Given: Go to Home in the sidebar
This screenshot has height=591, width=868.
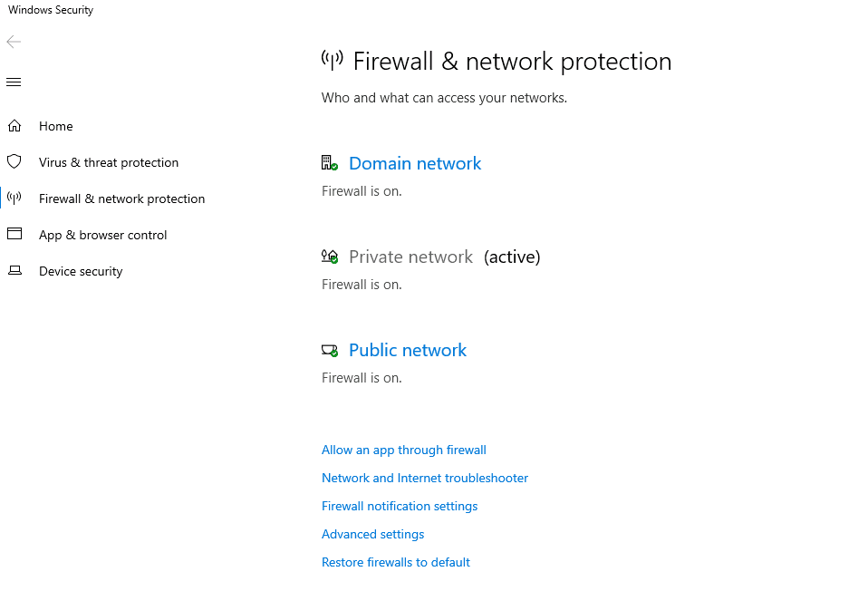Looking at the screenshot, I should [56, 126].
